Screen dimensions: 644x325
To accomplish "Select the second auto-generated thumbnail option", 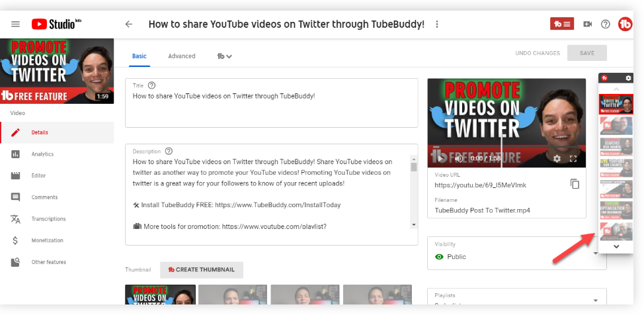I will tap(233, 295).
